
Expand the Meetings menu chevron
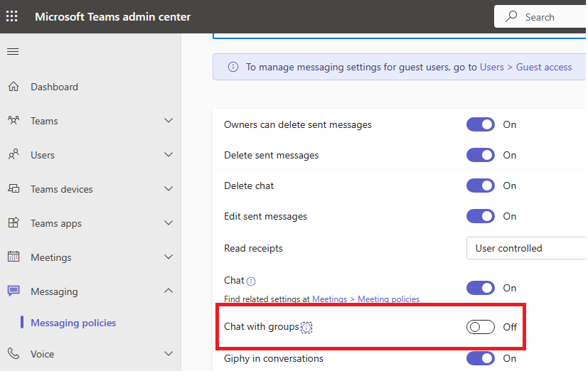(169, 257)
